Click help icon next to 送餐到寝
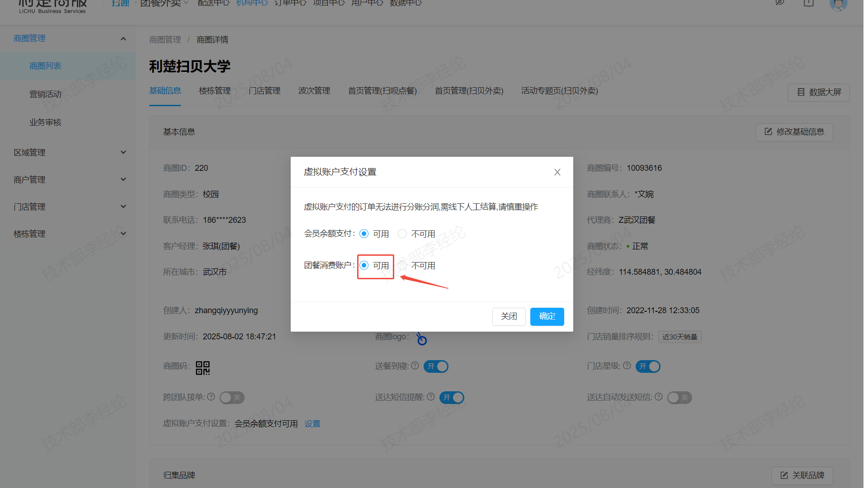The image size is (868, 488). 415,366
